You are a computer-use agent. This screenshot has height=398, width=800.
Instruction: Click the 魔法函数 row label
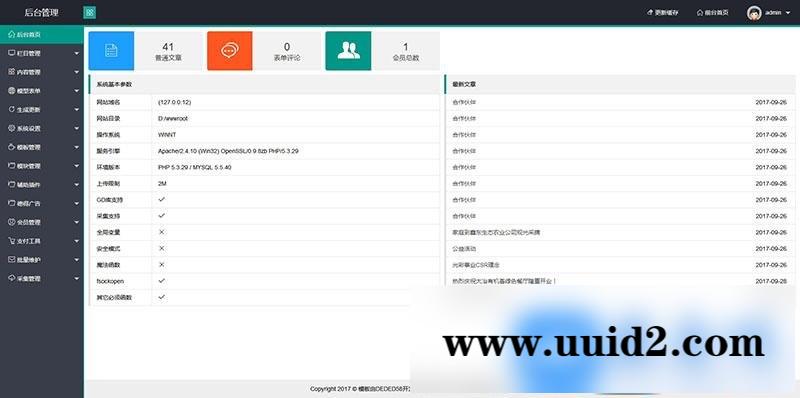(x=108, y=265)
